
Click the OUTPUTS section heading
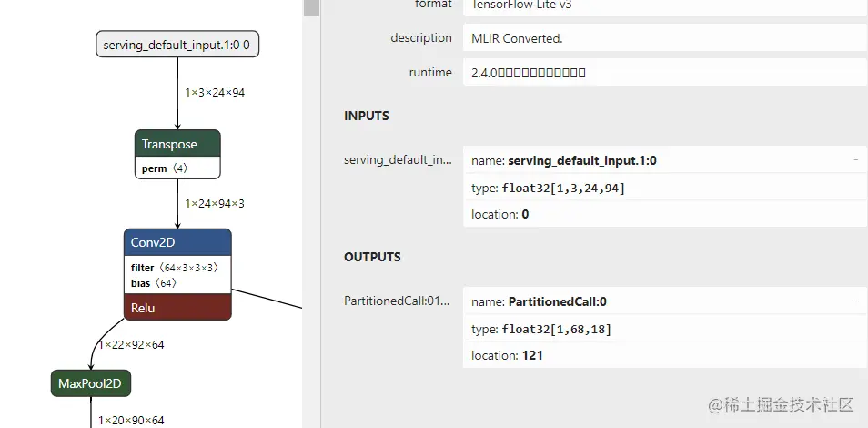(x=372, y=257)
